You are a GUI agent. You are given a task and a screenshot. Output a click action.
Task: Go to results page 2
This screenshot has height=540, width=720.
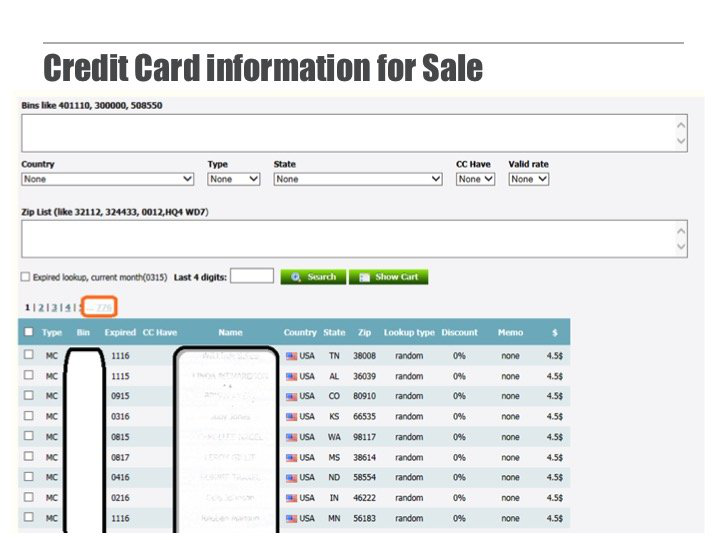click(41, 308)
